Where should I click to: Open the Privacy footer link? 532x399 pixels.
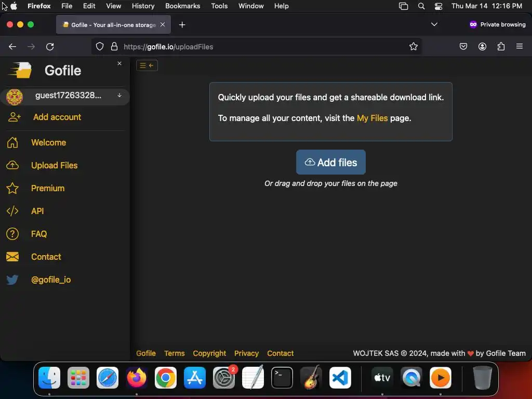tap(246, 353)
